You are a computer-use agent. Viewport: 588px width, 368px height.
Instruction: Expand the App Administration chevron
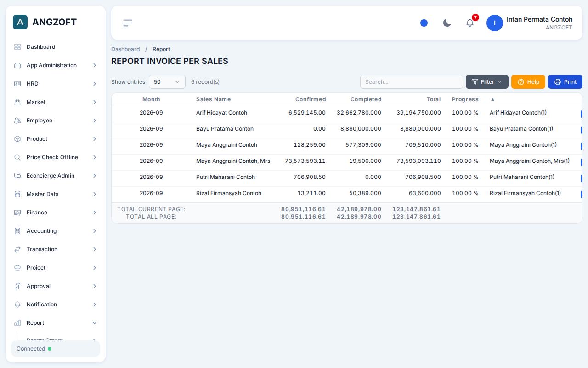click(x=95, y=65)
